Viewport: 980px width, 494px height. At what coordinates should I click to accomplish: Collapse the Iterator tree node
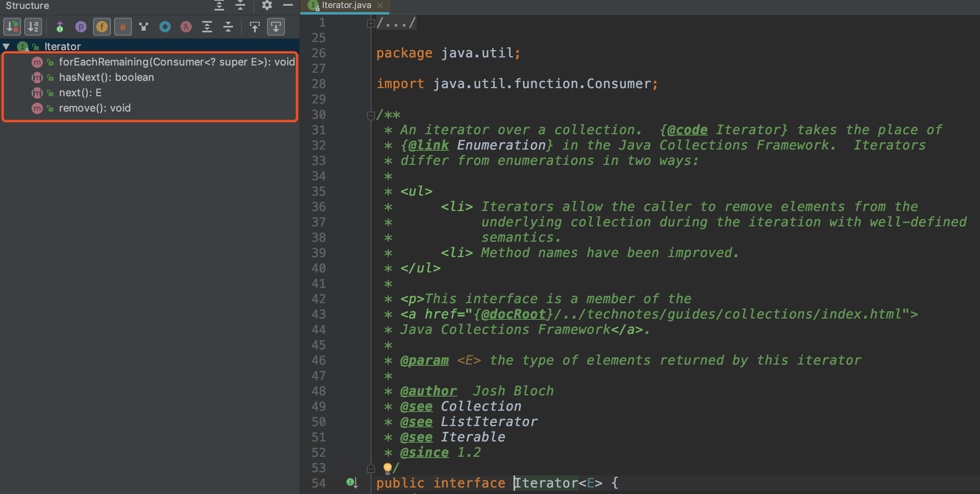[x=6, y=46]
